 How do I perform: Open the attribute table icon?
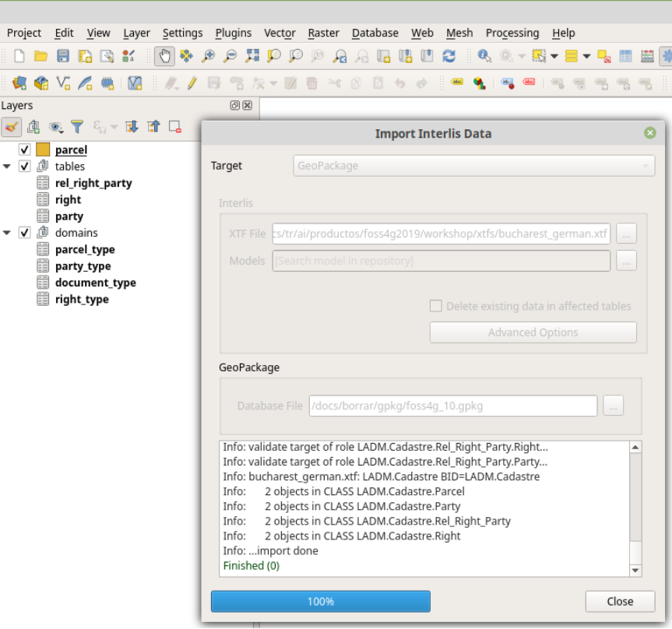(x=625, y=56)
